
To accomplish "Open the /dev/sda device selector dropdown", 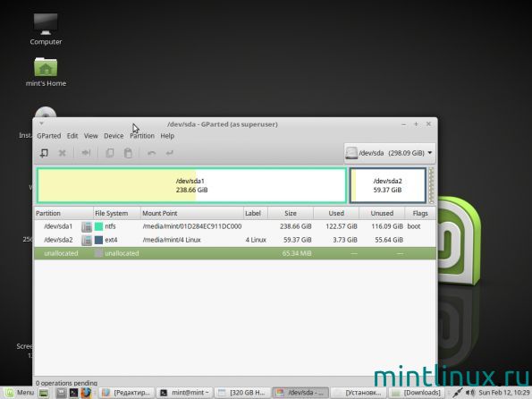I will click(x=390, y=153).
